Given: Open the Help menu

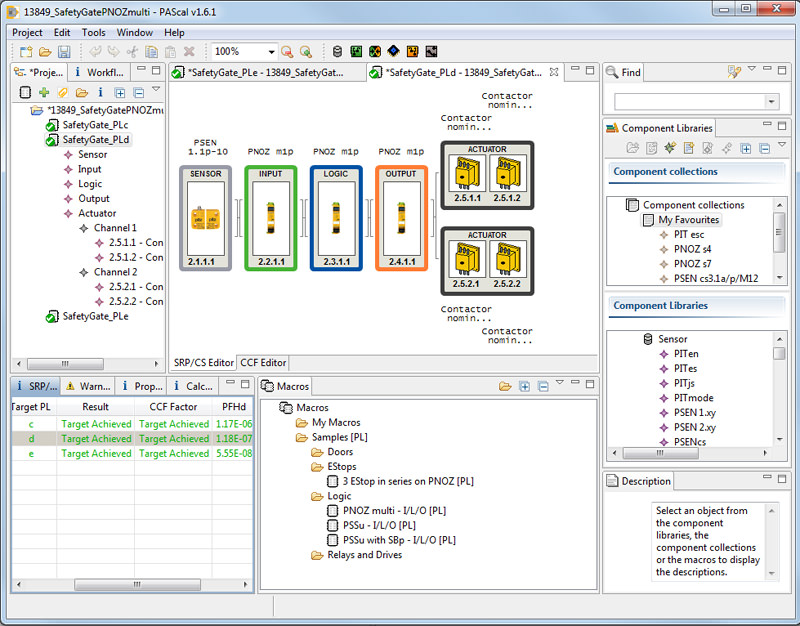Looking at the screenshot, I should tap(174, 32).
